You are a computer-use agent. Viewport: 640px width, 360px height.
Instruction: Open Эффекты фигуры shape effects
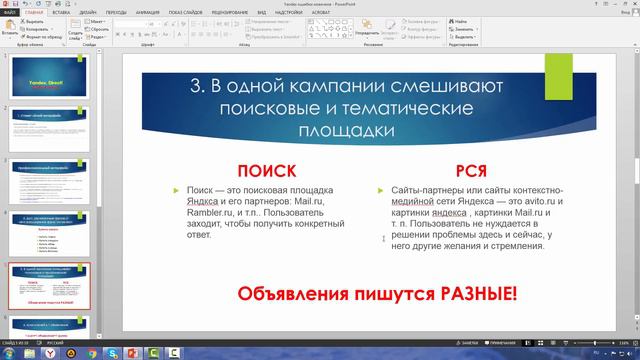coord(421,37)
